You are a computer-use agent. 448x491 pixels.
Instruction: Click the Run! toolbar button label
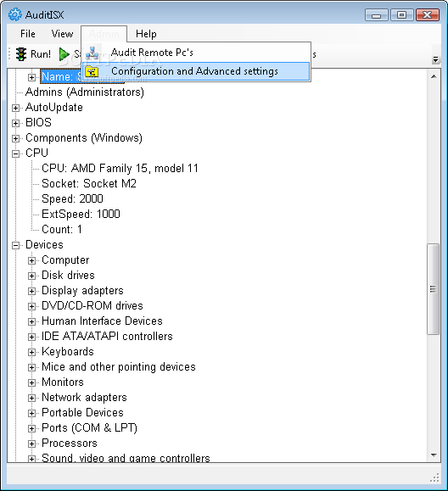(41, 54)
